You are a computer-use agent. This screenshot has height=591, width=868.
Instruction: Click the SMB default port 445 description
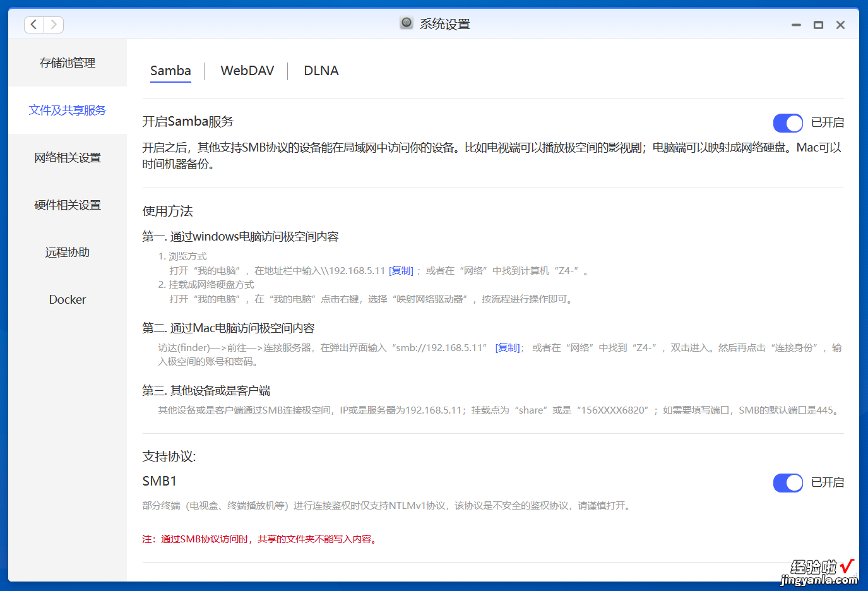(x=499, y=410)
